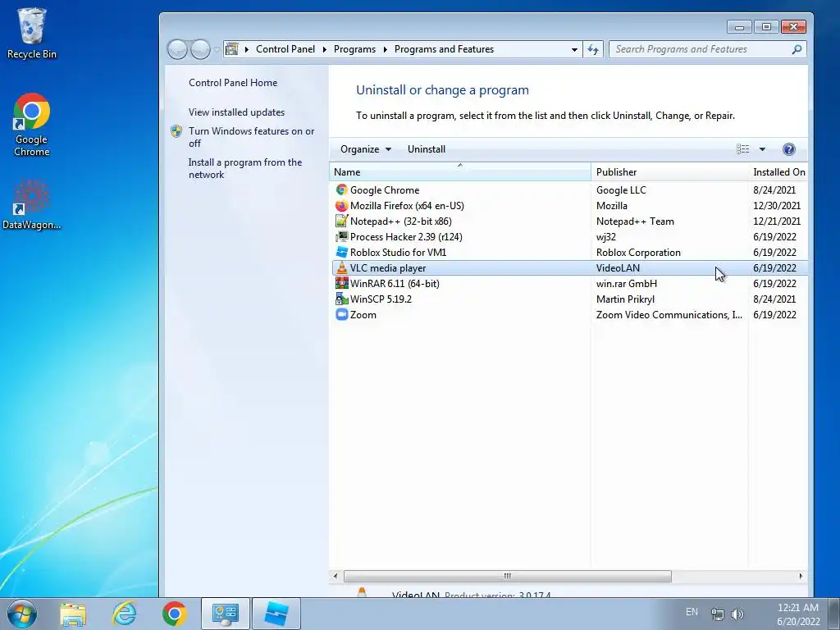This screenshot has height=630, width=840.
Task: Click the Zoom Video Communications publisher cell
Action: point(669,315)
